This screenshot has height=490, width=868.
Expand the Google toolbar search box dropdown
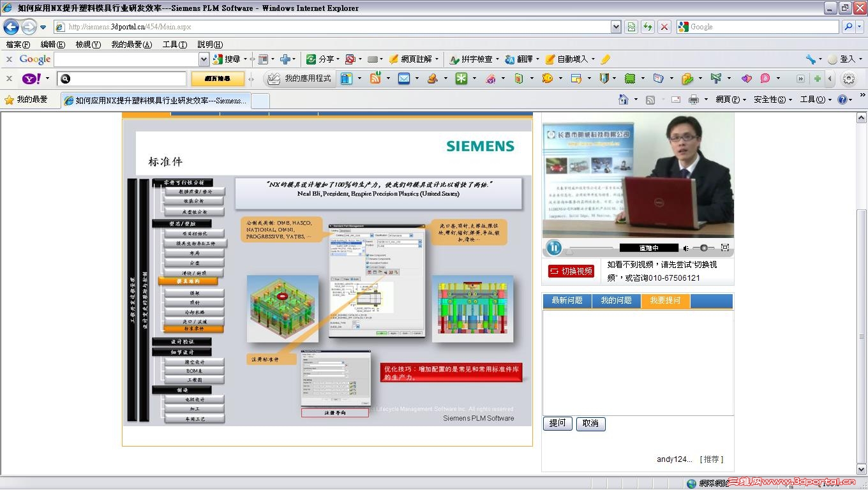(x=204, y=59)
